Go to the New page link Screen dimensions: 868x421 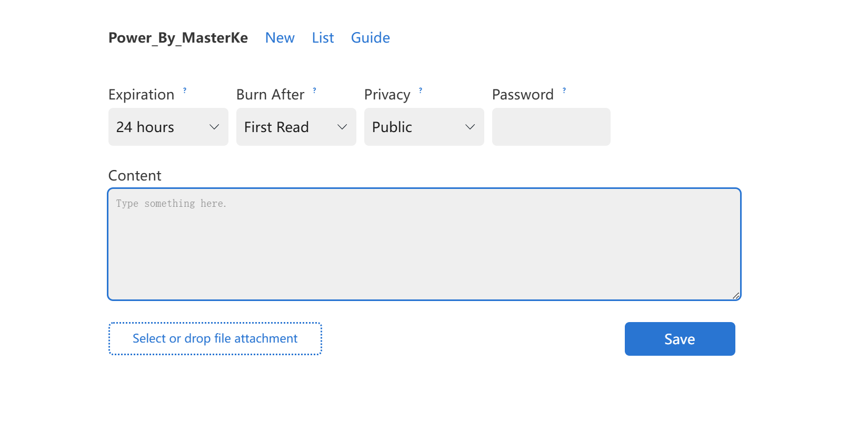pos(280,38)
